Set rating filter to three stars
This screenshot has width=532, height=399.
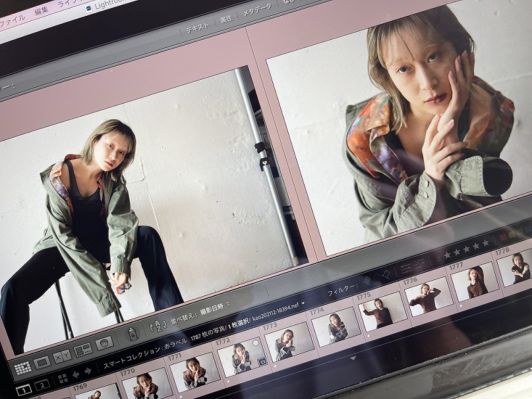467,249
